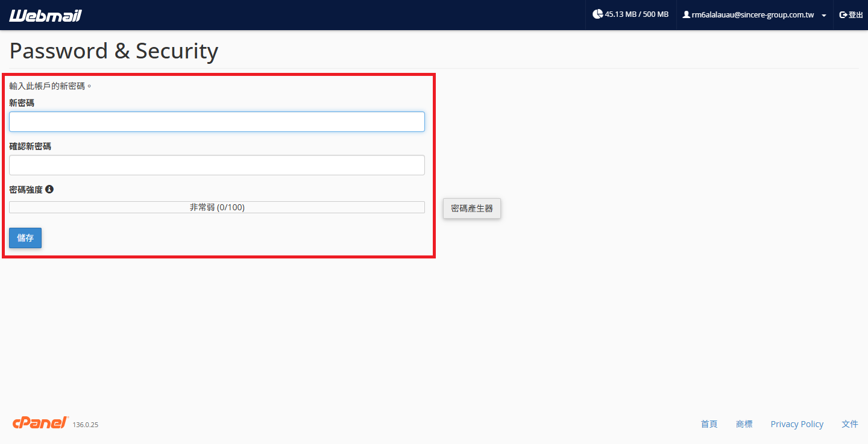Click the Webmail logo
The image size is (868, 444).
point(45,15)
